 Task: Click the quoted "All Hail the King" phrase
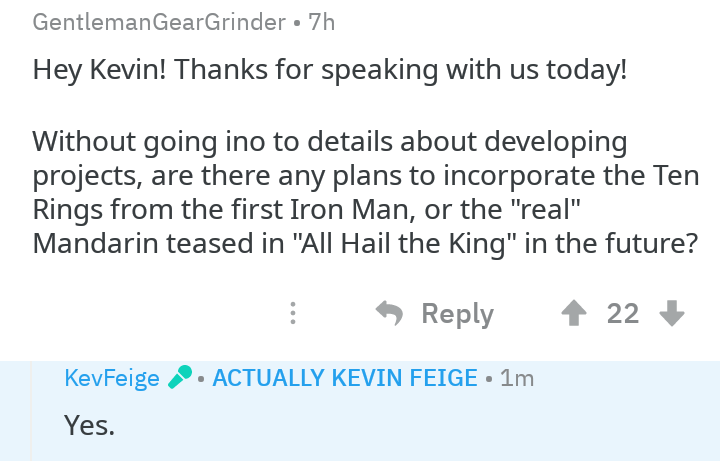tap(408, 242)
